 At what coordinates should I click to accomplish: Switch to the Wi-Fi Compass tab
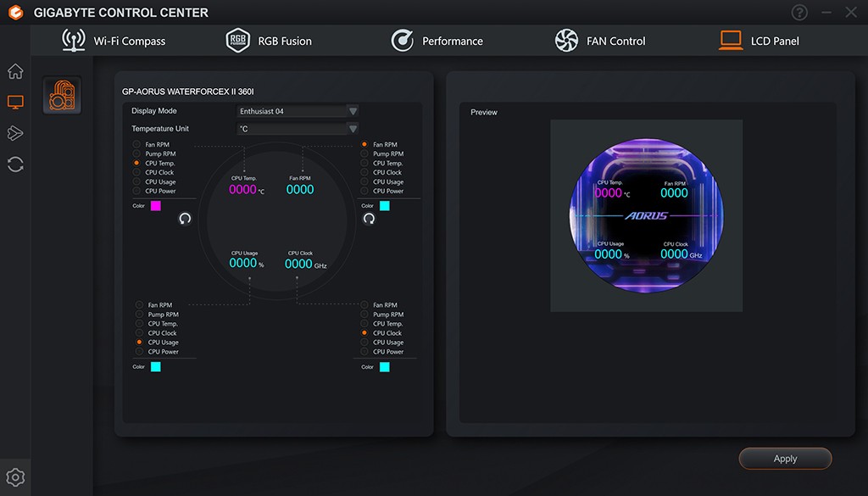113,41
